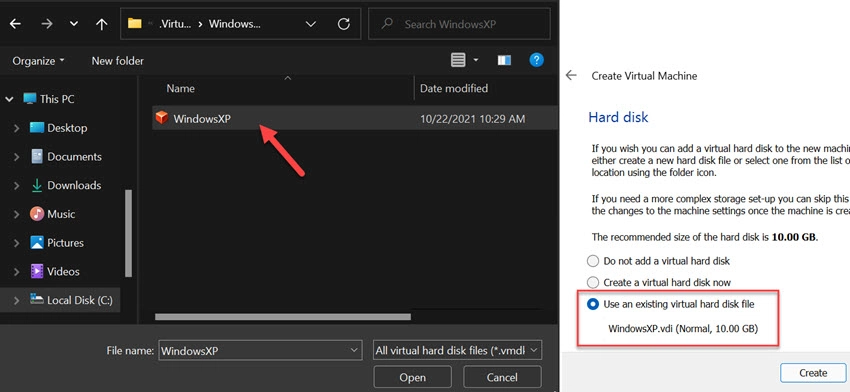850x392 pixels.
Task: Select This PC in the navigation pane
Action: 57,99
